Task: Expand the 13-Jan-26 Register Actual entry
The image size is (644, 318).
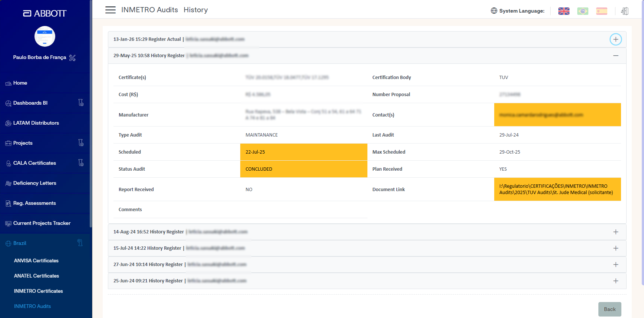Action: point(616,39)
